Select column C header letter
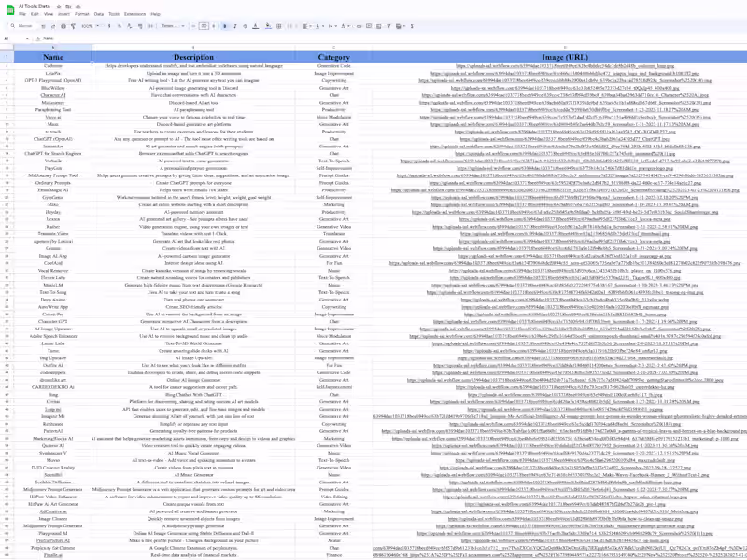This screenshot has height=560, width=747. (333, 48)
